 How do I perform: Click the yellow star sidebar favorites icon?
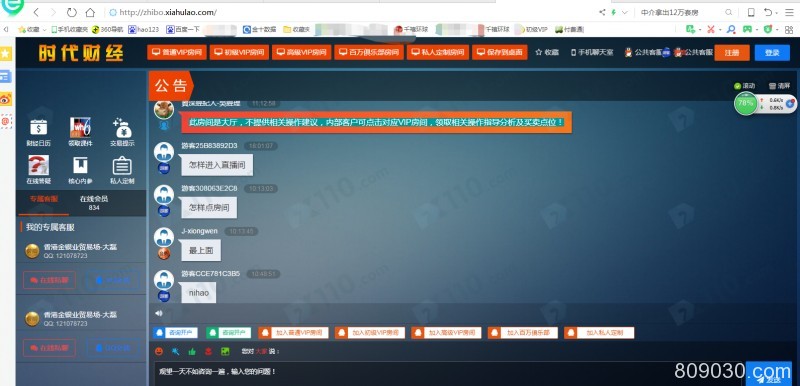pos(6,53)
